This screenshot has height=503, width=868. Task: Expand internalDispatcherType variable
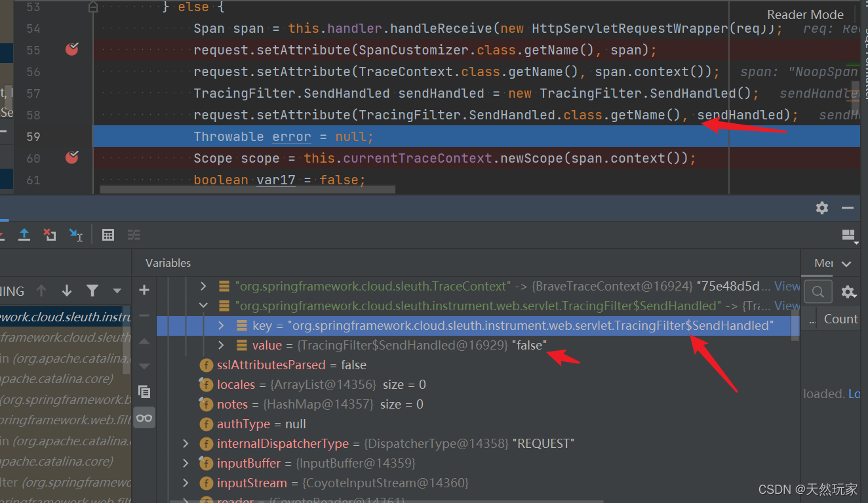[186, 444]
